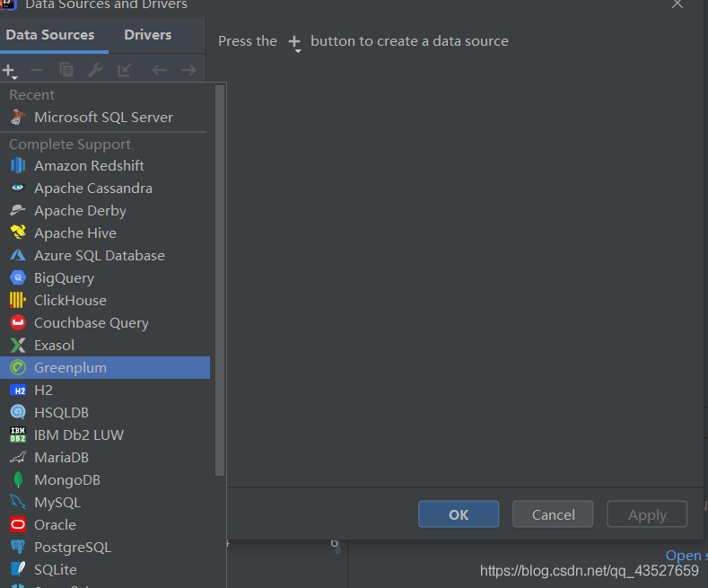
Task: Click the Oracle red icon
Action: tap(18, 524)
